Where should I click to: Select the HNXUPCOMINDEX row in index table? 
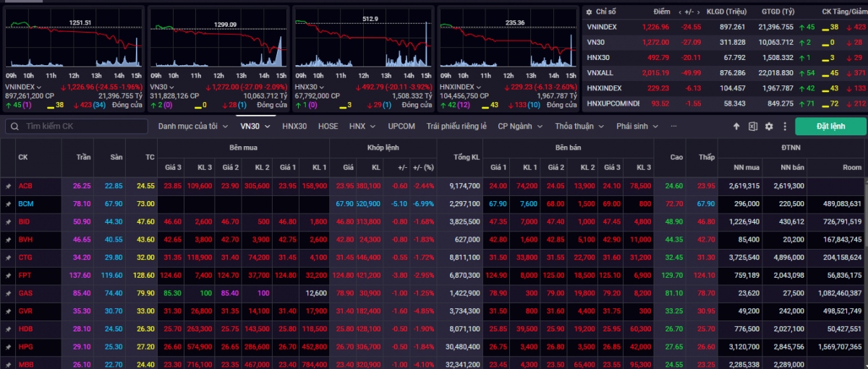pyautogui.click(x=725, y=103)
